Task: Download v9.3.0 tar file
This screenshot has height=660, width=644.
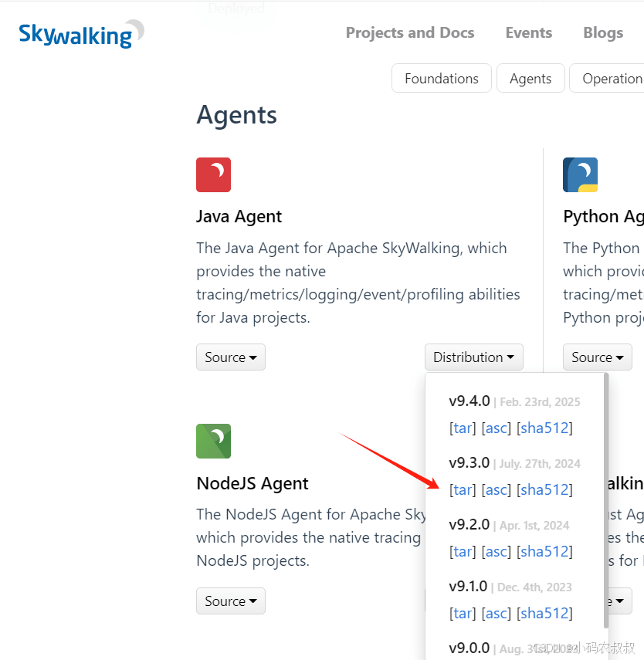Action: [463, 490]
